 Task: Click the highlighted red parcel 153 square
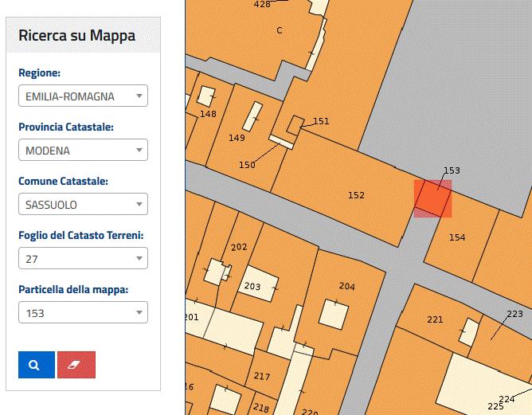pos(432,198)
